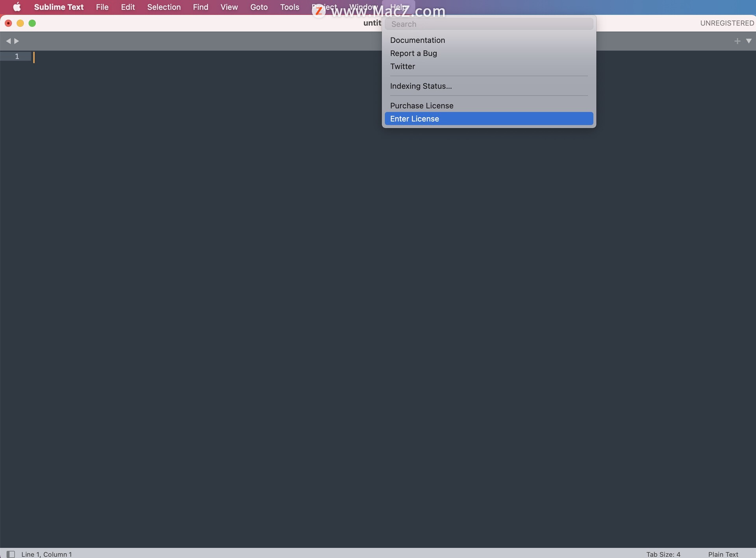Open the Tools menu

point(290,7)
